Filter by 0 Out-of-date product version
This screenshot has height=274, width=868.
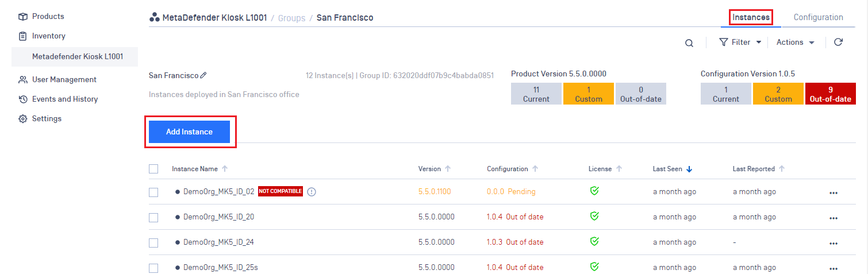[x=640, y=94]
